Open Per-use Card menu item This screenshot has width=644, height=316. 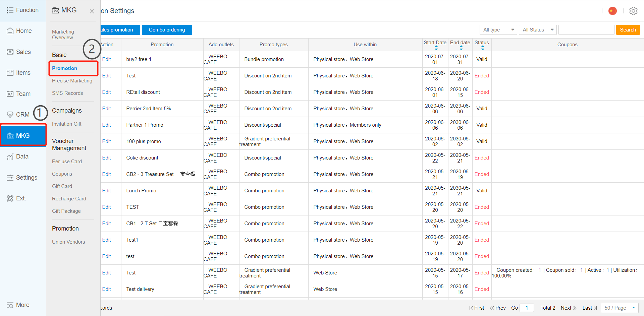click(x=67, y=162)
